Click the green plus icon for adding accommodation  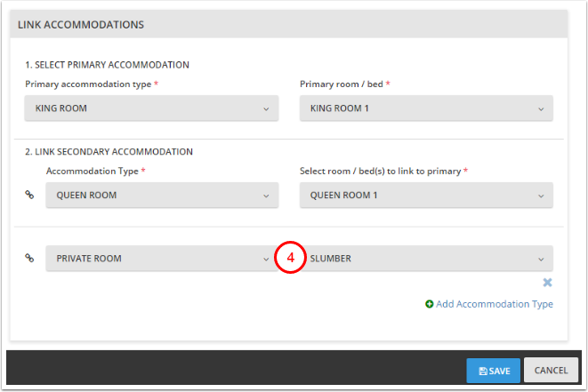pyautogui.click(x=430, y=304)
